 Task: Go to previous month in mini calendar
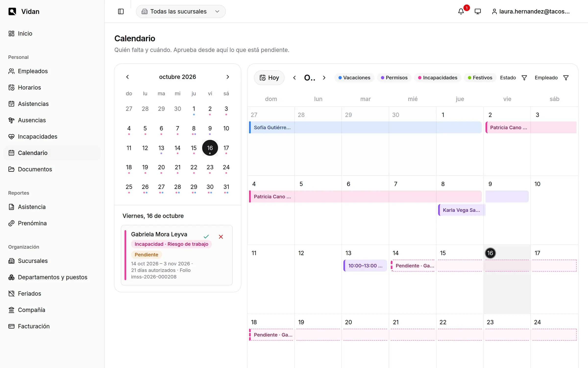point(127,77)
